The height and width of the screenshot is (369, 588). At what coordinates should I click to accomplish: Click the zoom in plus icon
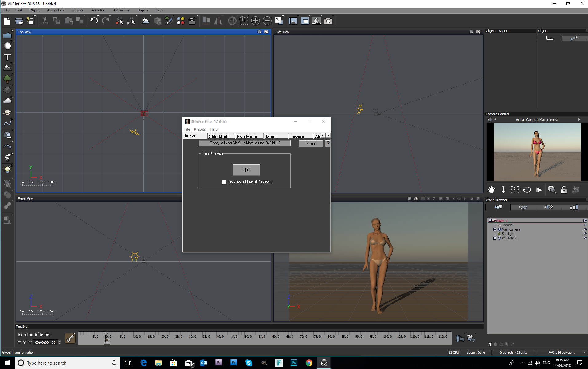255,21
